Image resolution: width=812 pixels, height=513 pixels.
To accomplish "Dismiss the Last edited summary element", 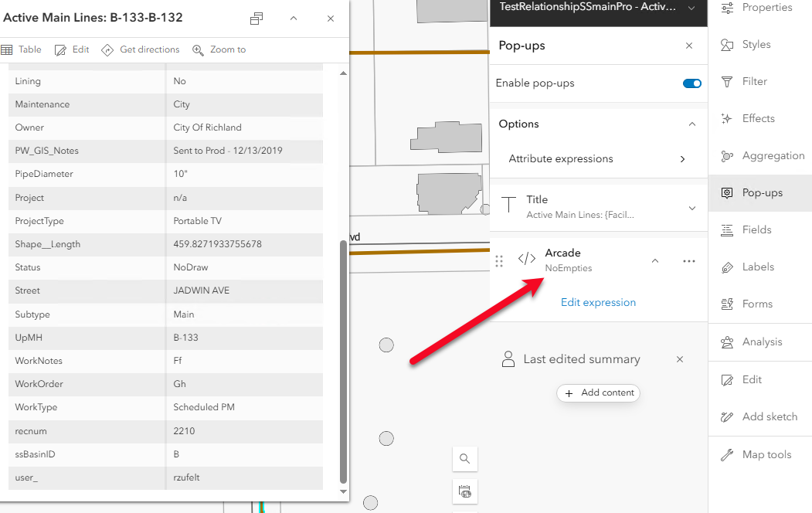I will click(x=679, y=359).
